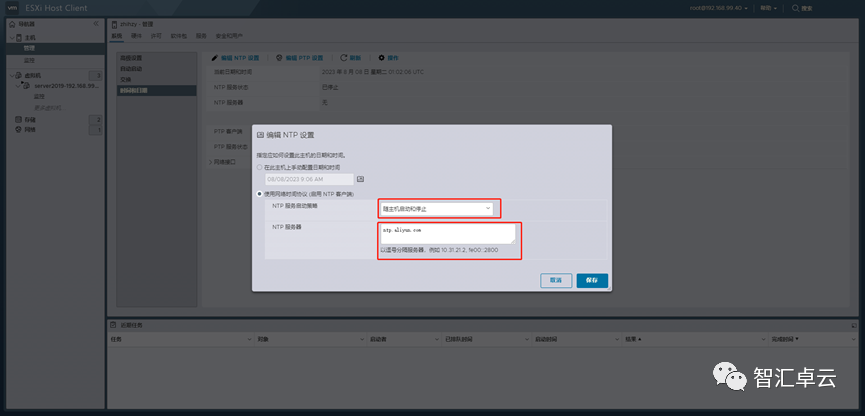Maximize the Recent tasks panel
This screenshot has width=865, height=416.
pyautogui.click(x=855, y=326)
